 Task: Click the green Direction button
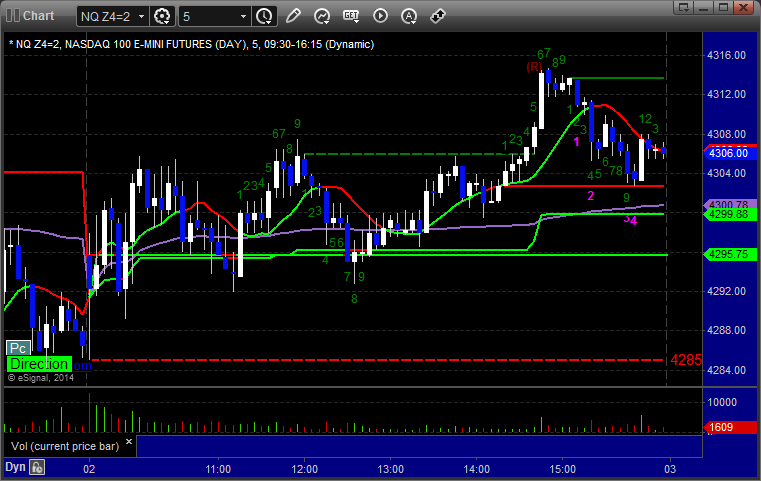(x=39, y=364)
